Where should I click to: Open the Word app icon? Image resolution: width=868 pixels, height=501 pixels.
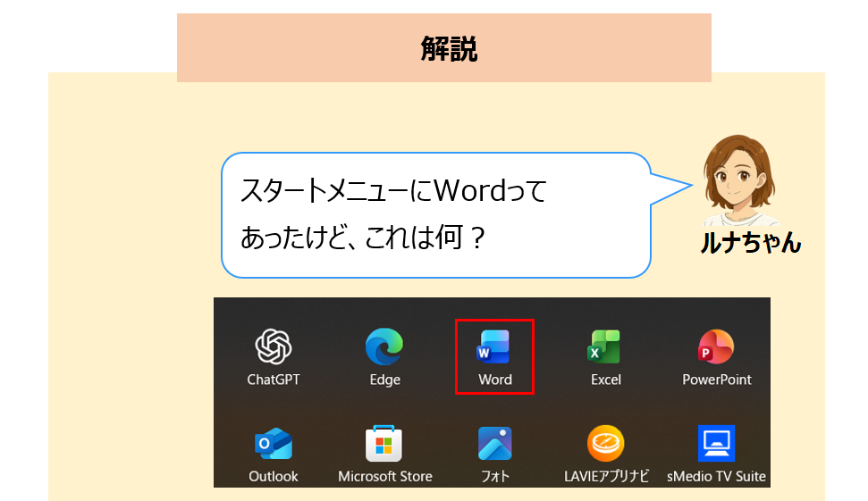click(494, 347)
